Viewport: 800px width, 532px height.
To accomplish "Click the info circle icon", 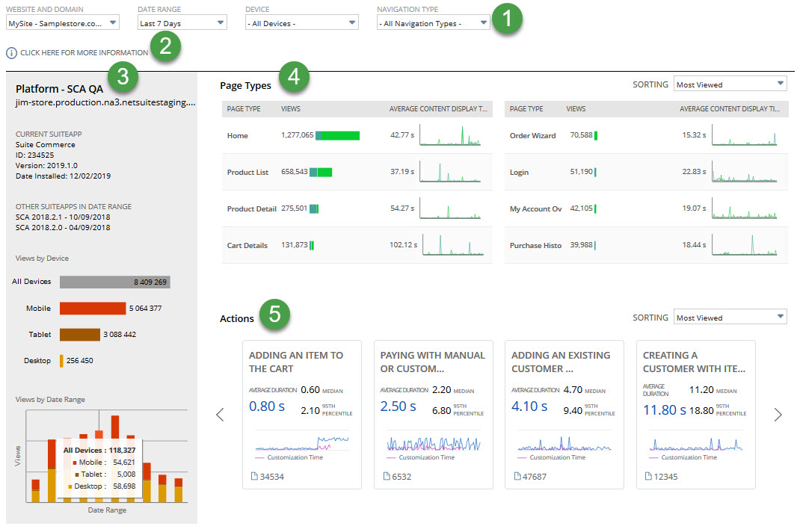I will [11, 52].
